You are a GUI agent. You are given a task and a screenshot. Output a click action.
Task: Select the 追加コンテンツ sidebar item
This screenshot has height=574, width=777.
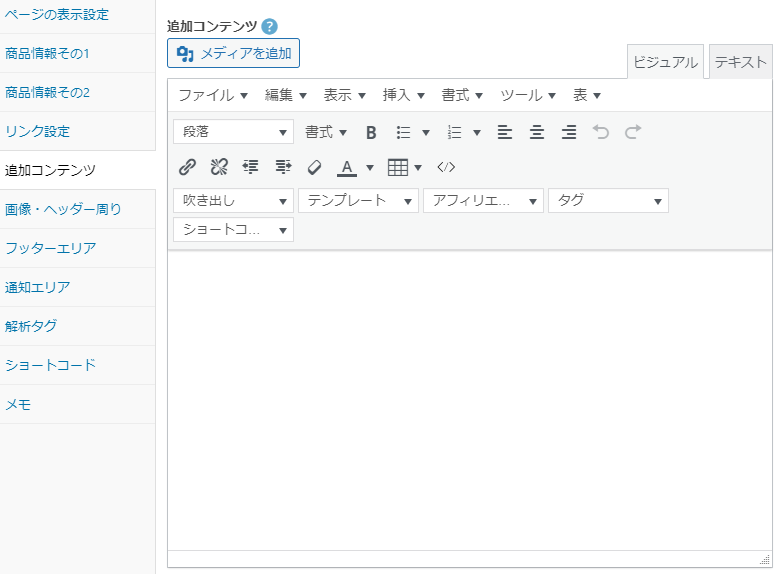click(77, 170)
